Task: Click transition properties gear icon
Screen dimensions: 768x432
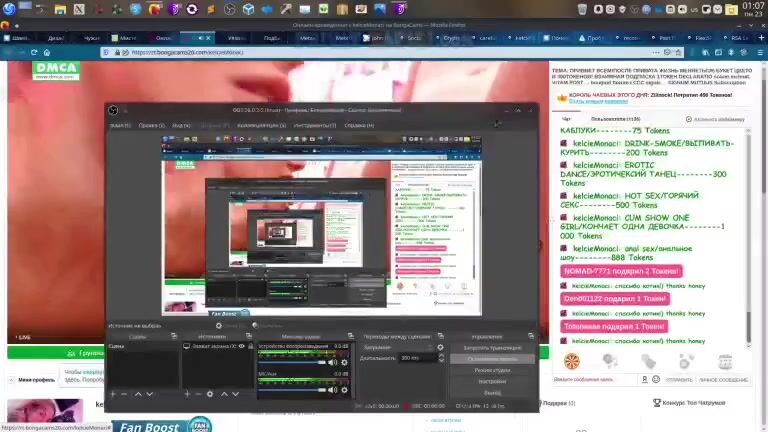Action: [441, 347]
